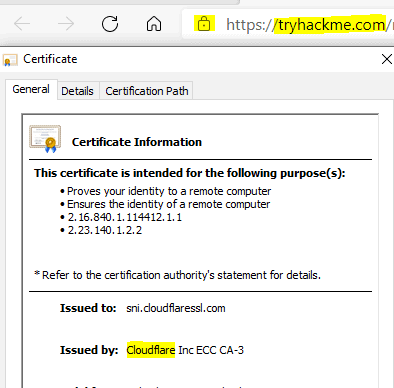This screenshot has height=388, width=394.
Task: Click the issued-to value sni.cloudflaressl.com
Action: 176,308
